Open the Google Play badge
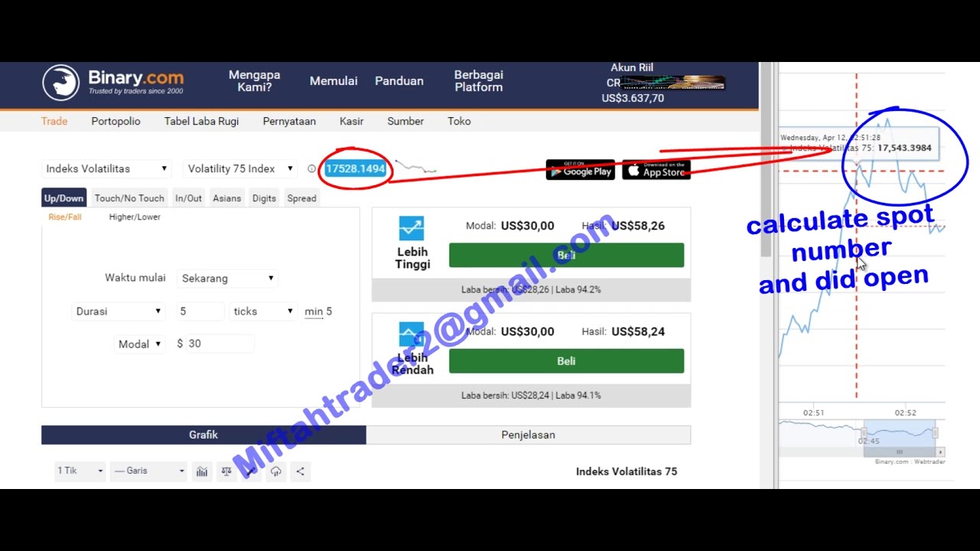 580,169
